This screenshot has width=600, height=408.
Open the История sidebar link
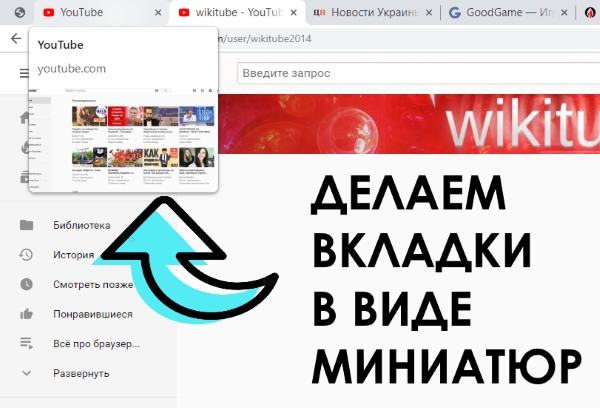pyautogui.click(x=74, y=255)
